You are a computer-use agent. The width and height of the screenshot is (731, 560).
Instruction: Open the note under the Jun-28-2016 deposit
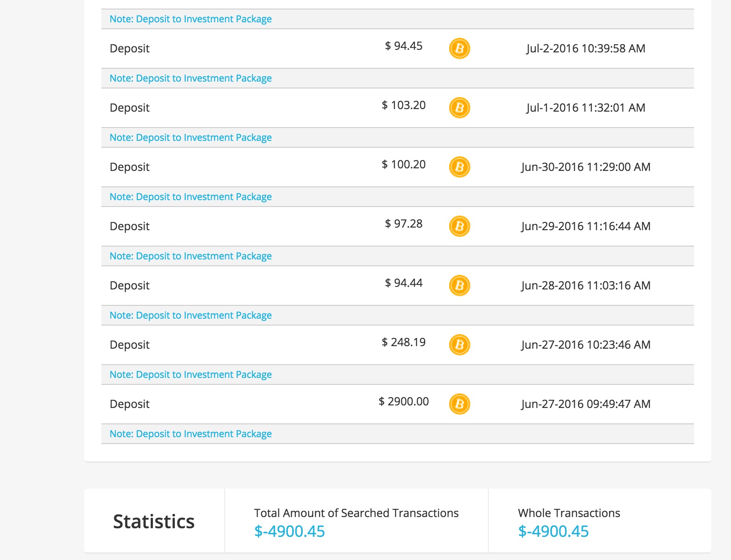point(191,315)
